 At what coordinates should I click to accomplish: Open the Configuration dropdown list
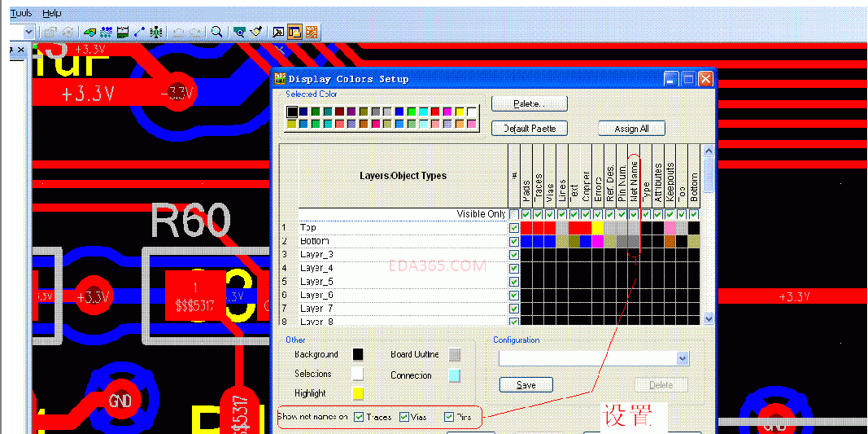682,358
